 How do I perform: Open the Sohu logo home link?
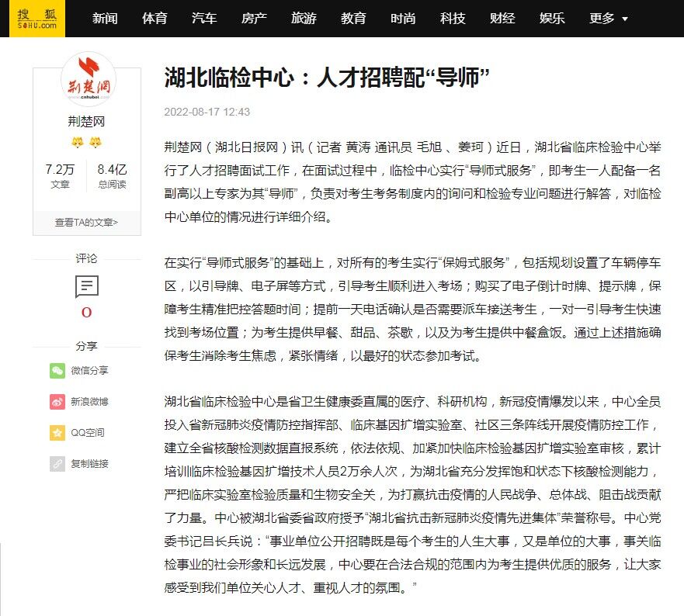[x=37, y=19]
